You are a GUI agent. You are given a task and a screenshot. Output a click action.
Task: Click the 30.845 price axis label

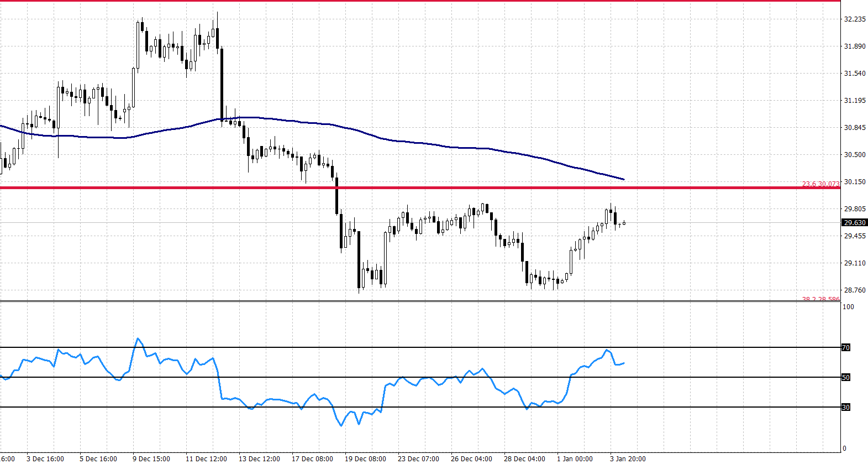click(854, 127)
